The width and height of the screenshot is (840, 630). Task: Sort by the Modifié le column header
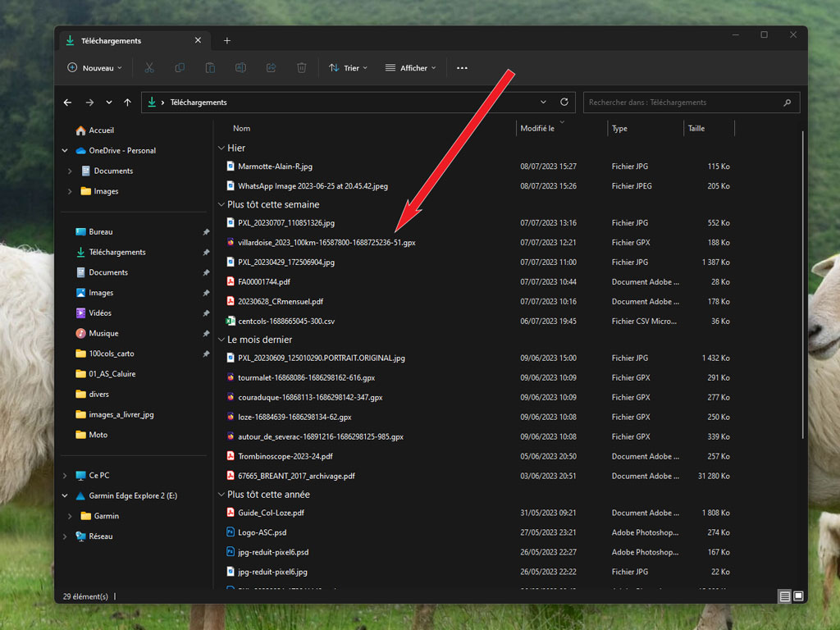[x=537, y=129]
